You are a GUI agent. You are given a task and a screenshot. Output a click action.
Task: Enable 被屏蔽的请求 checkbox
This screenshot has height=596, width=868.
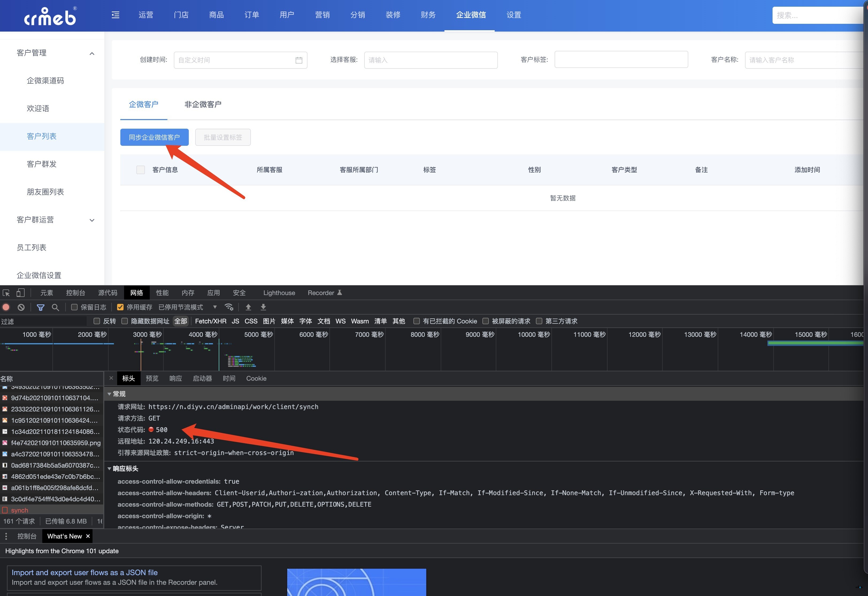(x=486, y=321)
